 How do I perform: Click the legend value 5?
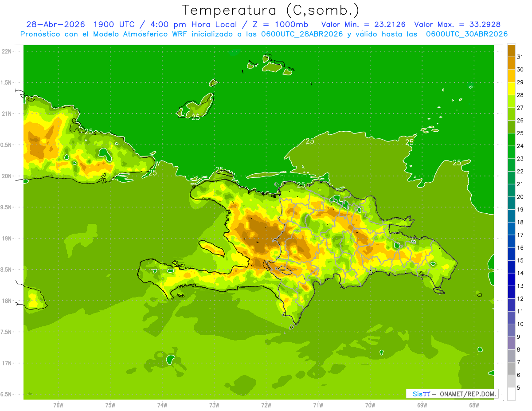pos(518,388)
